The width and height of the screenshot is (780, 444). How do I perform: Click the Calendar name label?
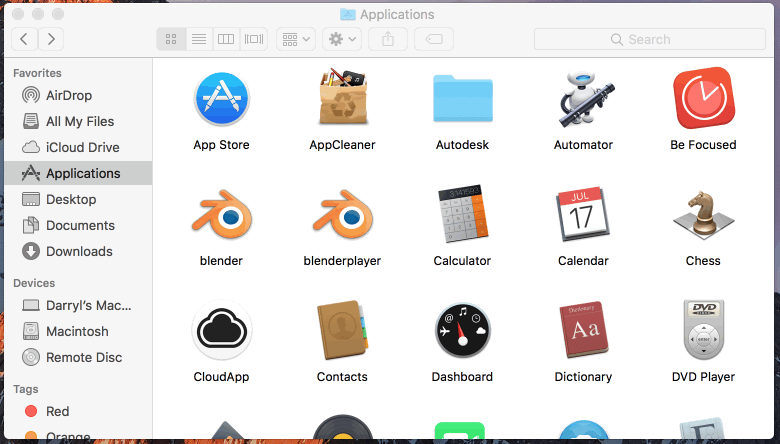[x=583, y=261]
